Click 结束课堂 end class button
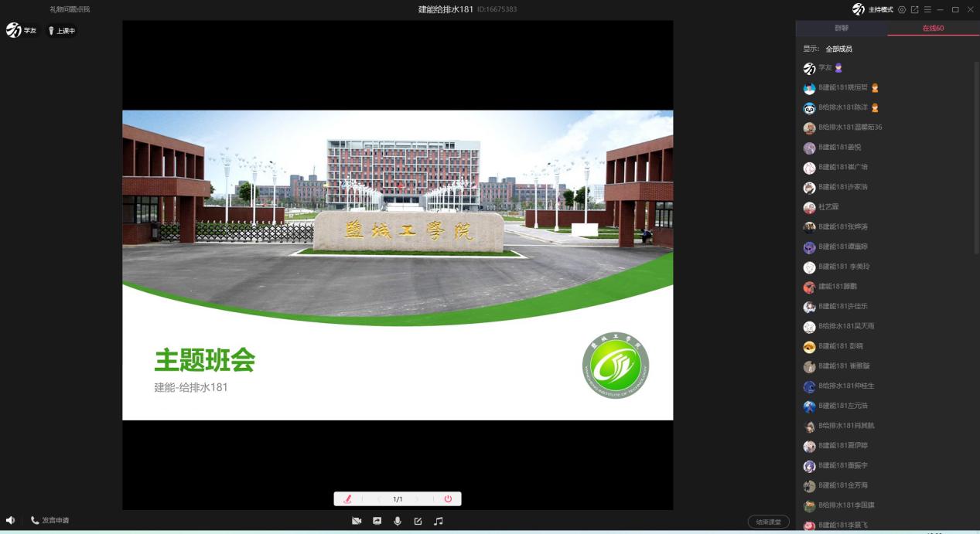 (768, 522)
